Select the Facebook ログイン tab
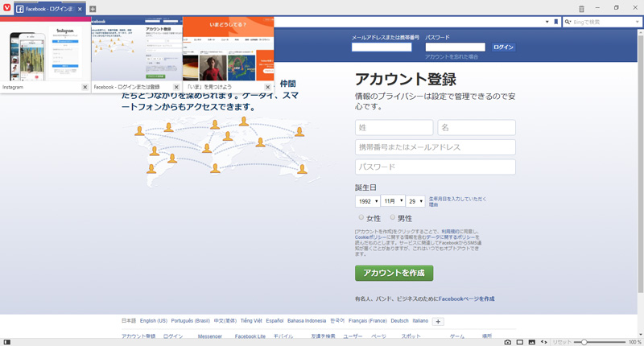The height and width of the screenshot is (346, 644). (x=49, y=9)
